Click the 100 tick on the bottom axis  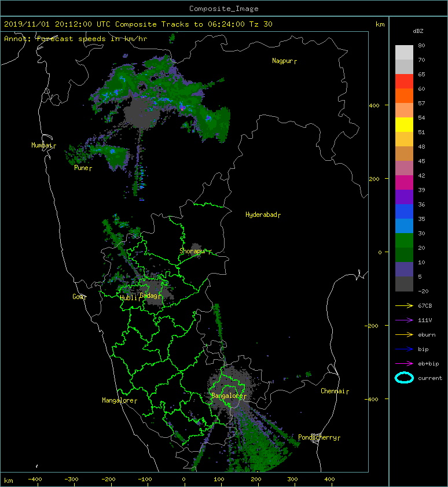click(x=219, y=479)
